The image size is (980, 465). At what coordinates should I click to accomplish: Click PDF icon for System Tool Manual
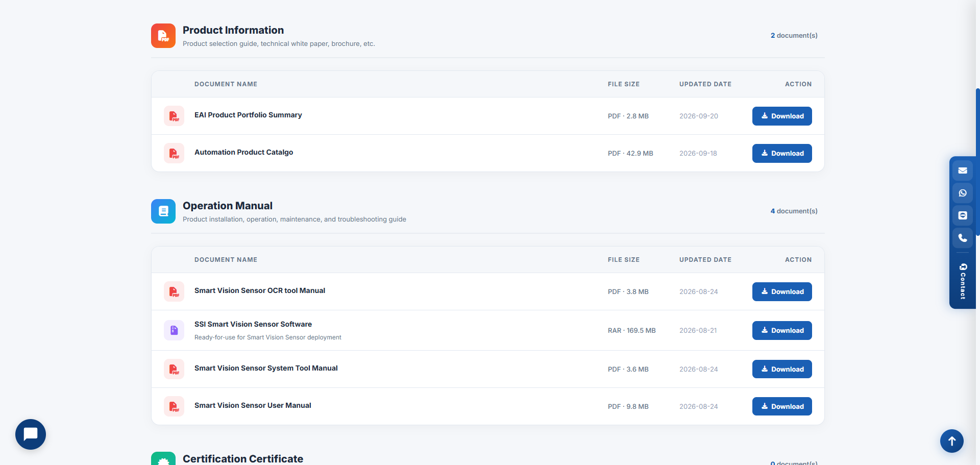(174, 369)
